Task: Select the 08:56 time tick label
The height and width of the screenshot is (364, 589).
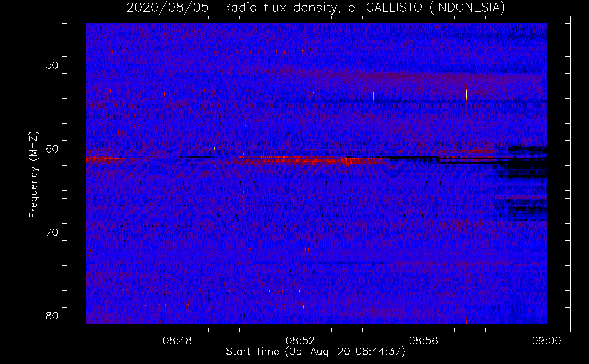Action: click(424, 341)
